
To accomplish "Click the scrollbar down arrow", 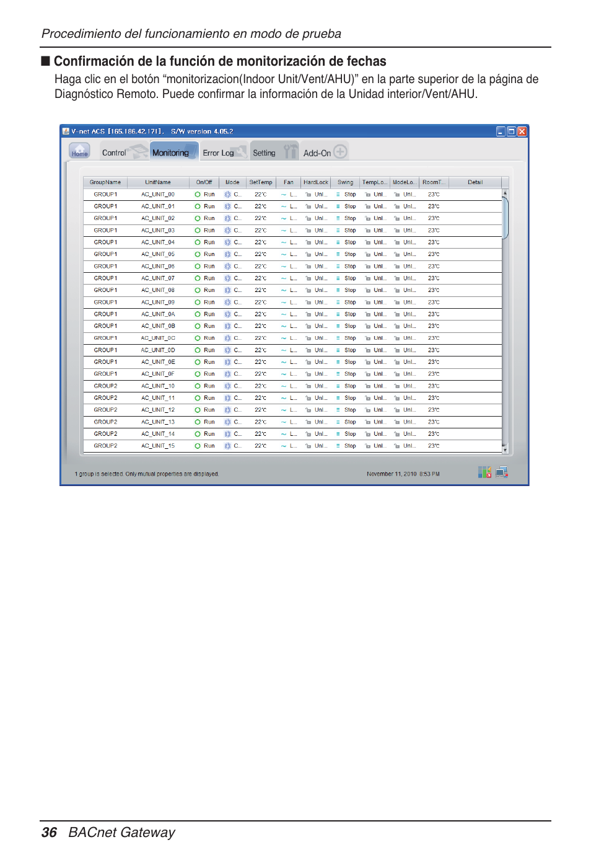I will pyautogui.click(x=505, y=449).
